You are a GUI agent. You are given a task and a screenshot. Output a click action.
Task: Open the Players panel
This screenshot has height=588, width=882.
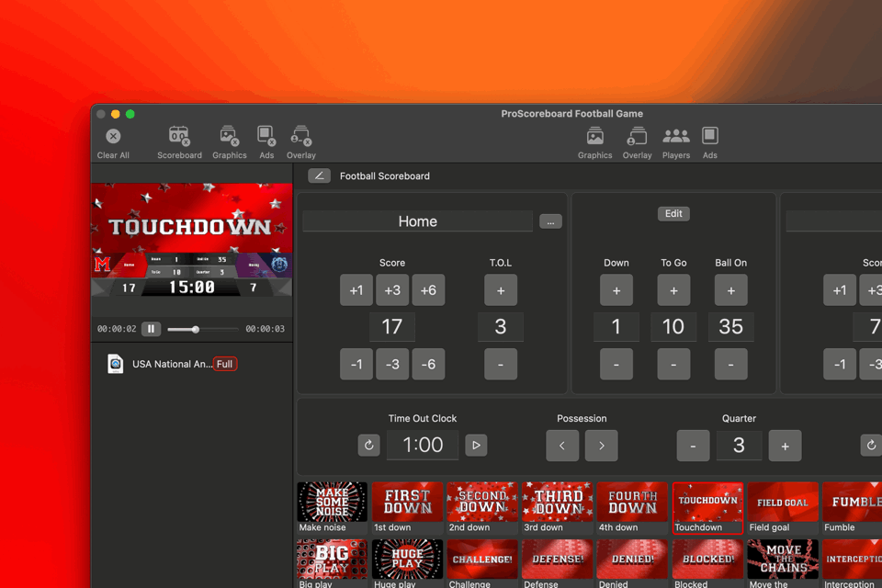click(676, 137)
